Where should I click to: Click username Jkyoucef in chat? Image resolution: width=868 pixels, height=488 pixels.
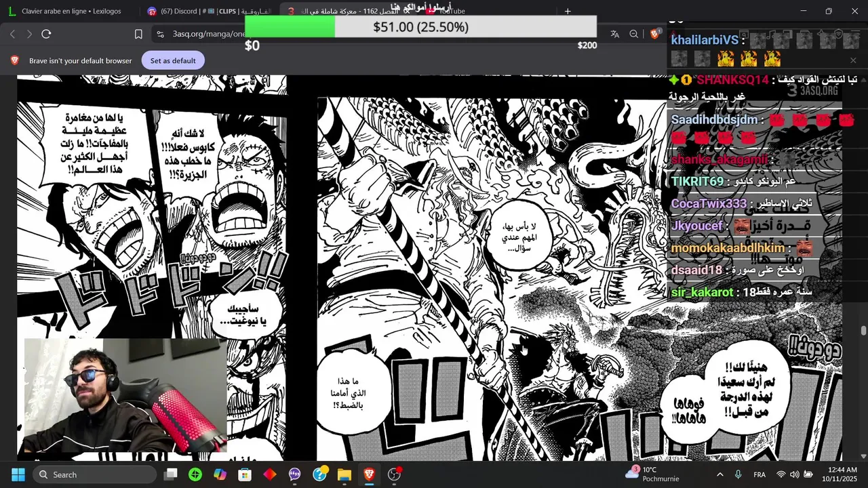point(696,226)
